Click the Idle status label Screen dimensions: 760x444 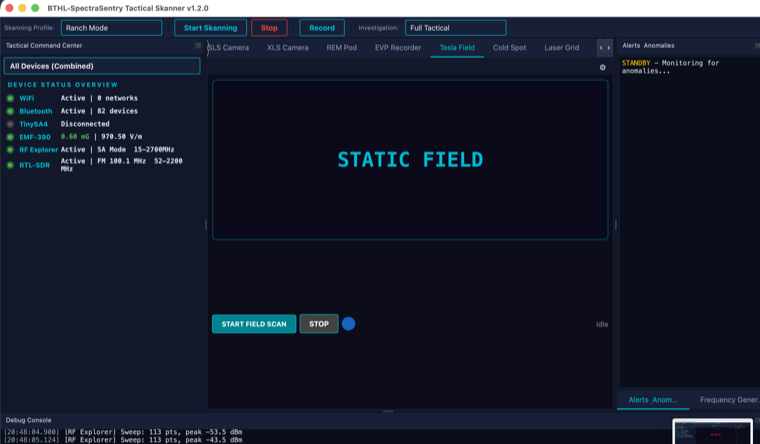602,324
